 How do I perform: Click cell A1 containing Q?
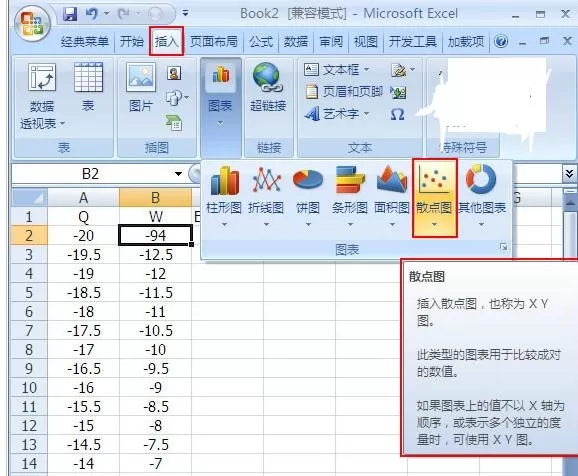tap(83, 216)
